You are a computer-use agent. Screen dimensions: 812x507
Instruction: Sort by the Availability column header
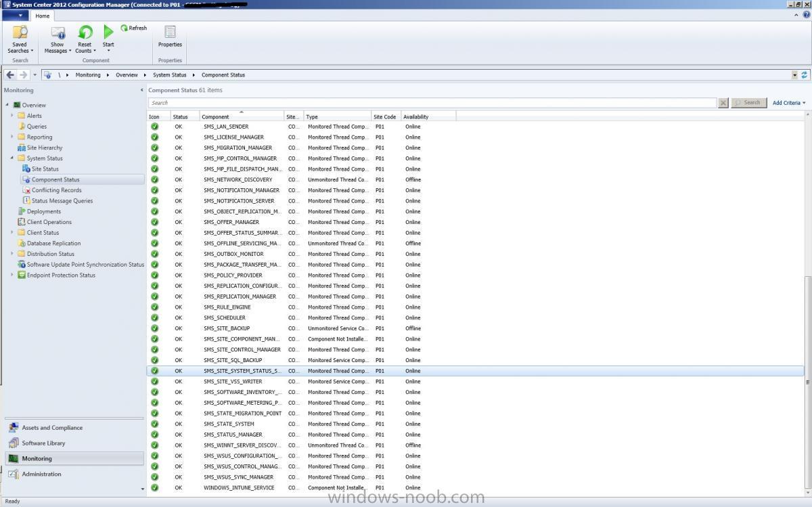428,116
